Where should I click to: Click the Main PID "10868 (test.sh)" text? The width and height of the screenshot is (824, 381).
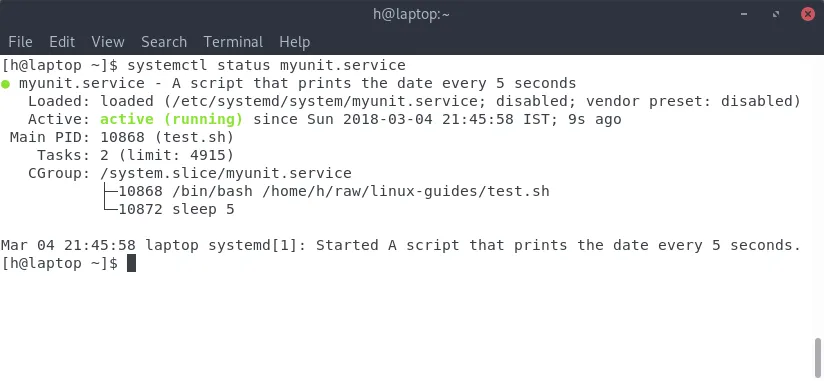coord(167,137)
